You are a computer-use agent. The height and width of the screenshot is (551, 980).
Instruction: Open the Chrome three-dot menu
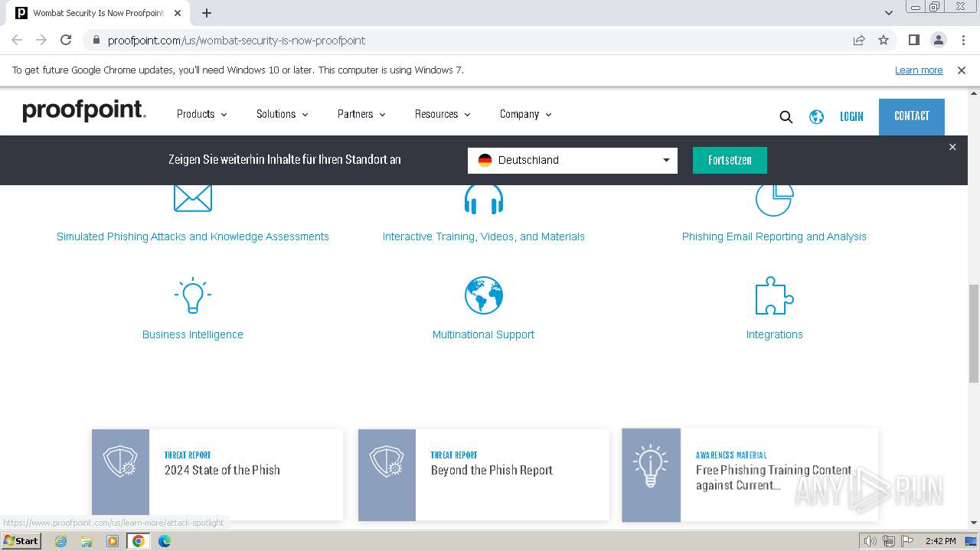pos(963,40)
